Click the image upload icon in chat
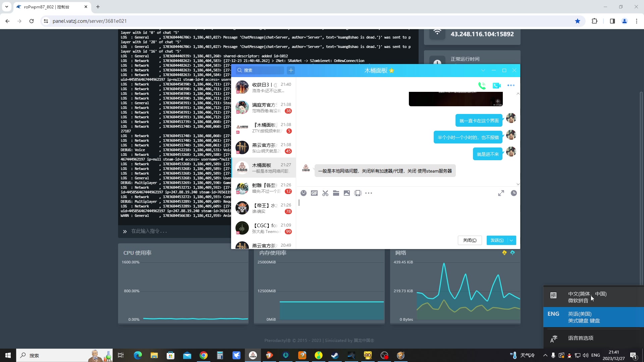This screenshot has height=362, width=644. click(x=347, y=193)
